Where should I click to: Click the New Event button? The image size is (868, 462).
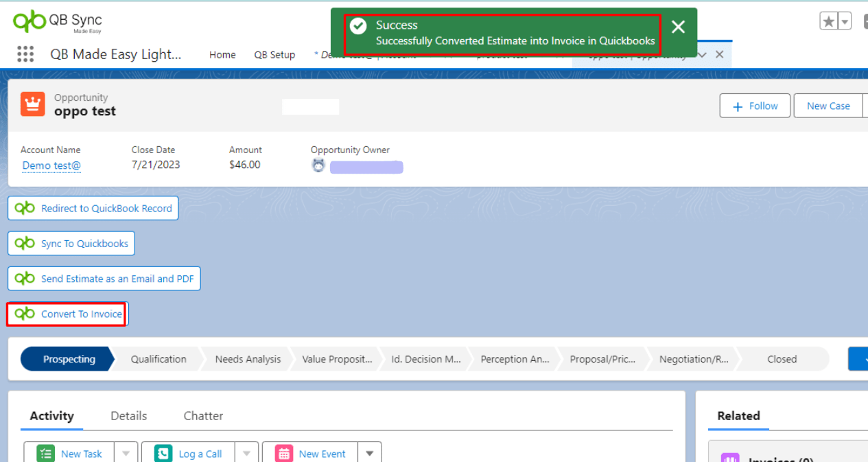[x=311, y=454]
